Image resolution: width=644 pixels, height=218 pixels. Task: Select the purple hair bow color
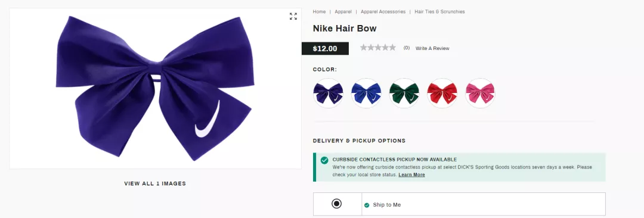(x=328, y=93)
